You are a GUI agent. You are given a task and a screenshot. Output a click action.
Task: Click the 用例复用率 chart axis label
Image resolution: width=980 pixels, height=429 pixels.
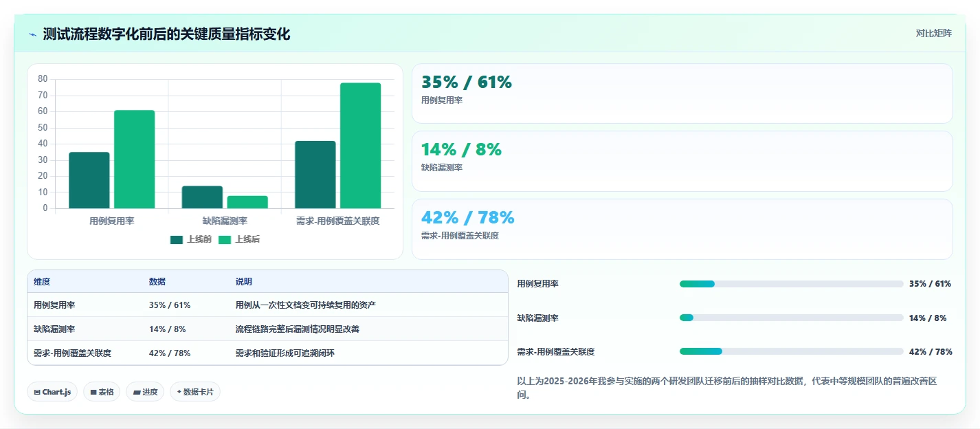112,221
